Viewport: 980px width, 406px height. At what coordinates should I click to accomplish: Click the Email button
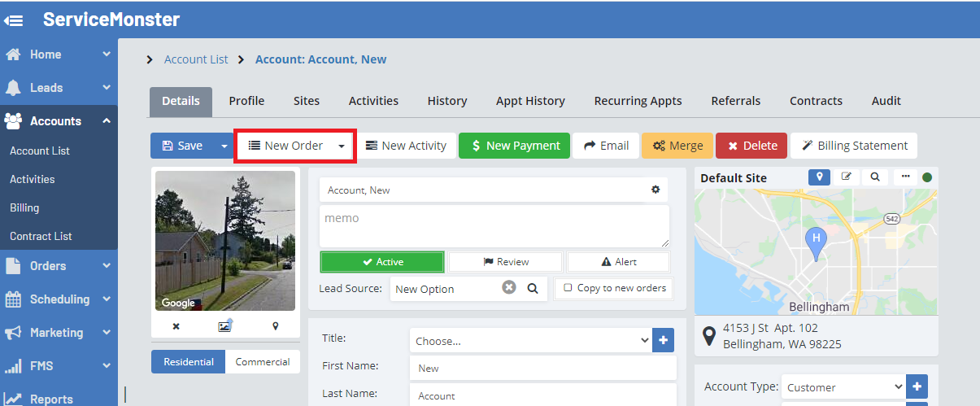pos(606,146)
